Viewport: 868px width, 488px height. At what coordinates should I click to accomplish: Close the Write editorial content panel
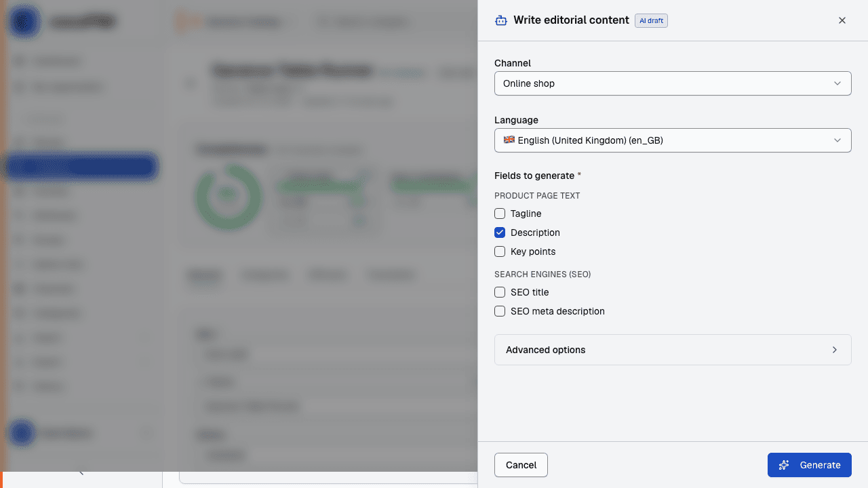tap(842, 20)
